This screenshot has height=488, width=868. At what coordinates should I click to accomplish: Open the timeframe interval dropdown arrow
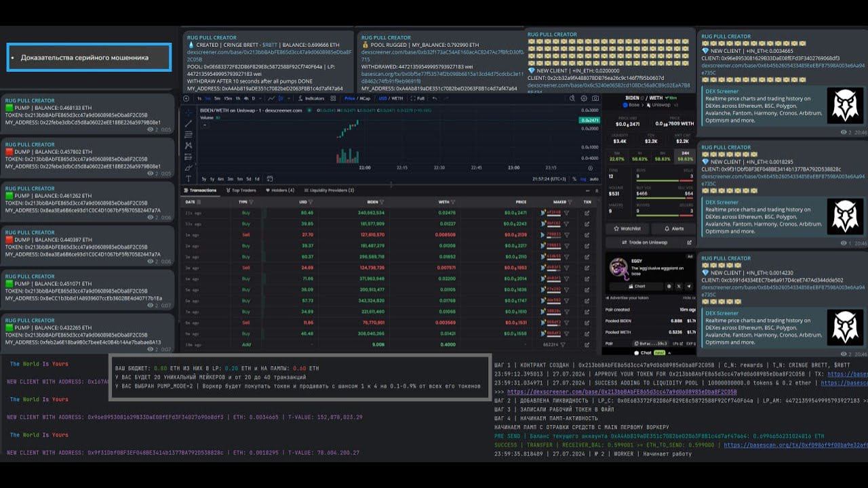(x=260, y=98)
